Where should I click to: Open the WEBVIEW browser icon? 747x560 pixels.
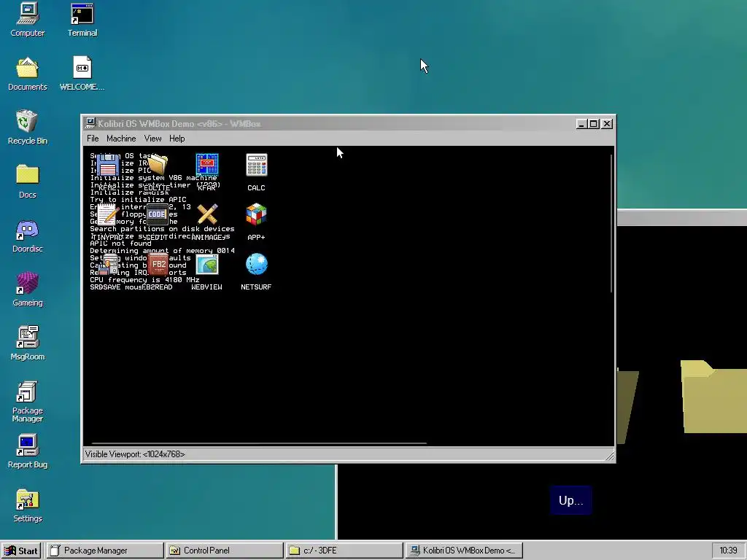tap(206, 265)
